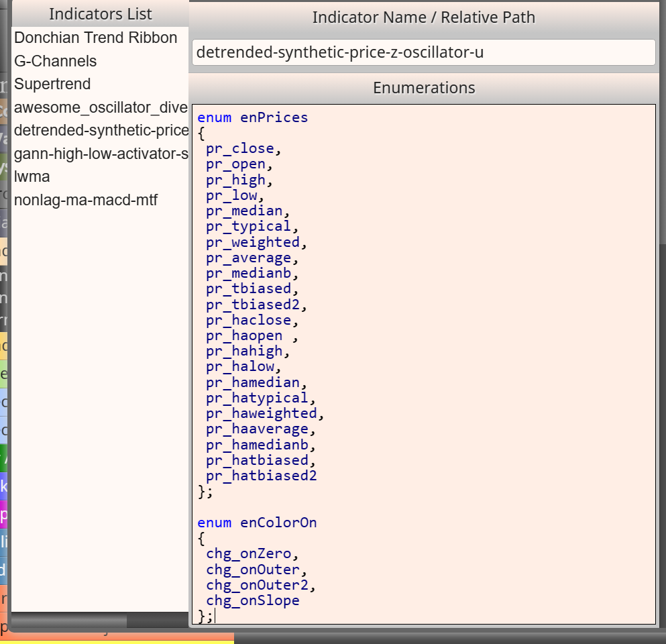Place cursor on pr_hamedian, line
Viewport: 666px width, 644px height.
click(x=256, y=383)
